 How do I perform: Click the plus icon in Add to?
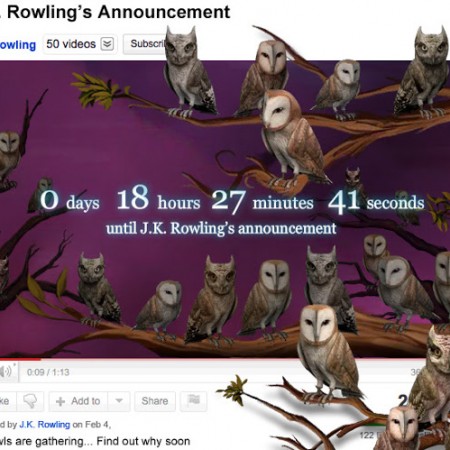[x=60, y=401]
